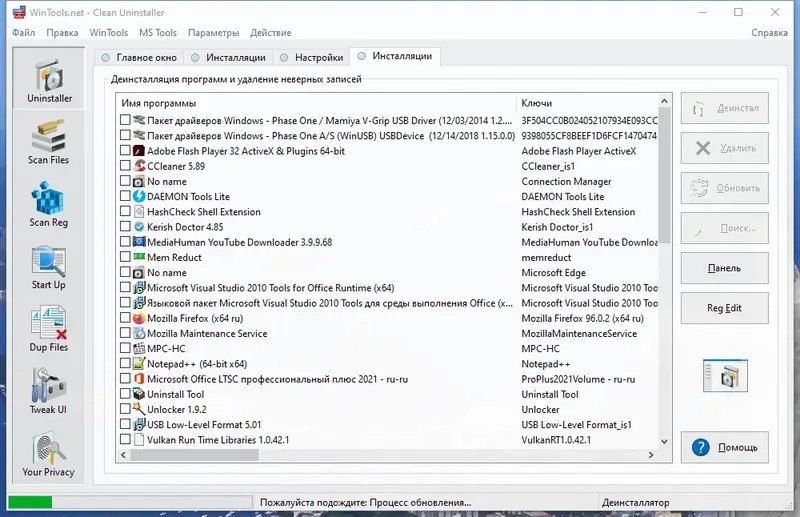Click the uninstaller thumbnail image on right

tap(725, 376)
